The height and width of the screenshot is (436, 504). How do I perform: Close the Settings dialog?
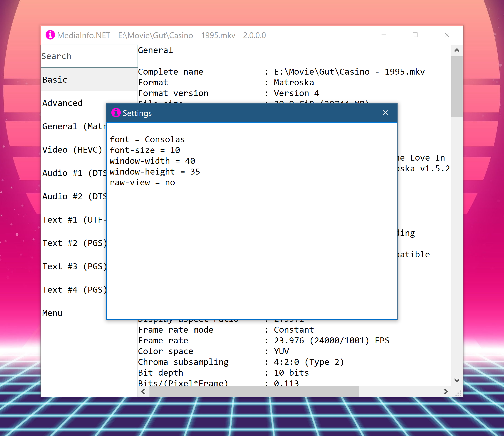pos(385,113)
